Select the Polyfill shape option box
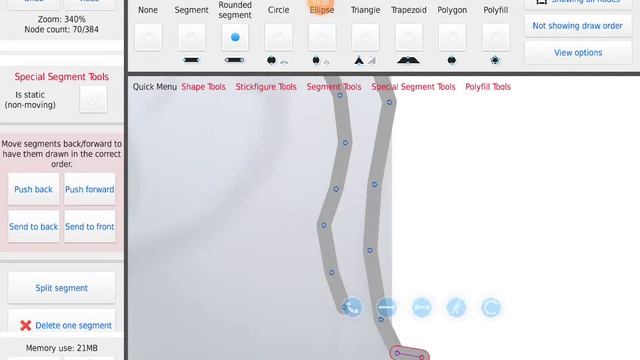The height and width of the screenshot is (360, 640). coord(496,37)
